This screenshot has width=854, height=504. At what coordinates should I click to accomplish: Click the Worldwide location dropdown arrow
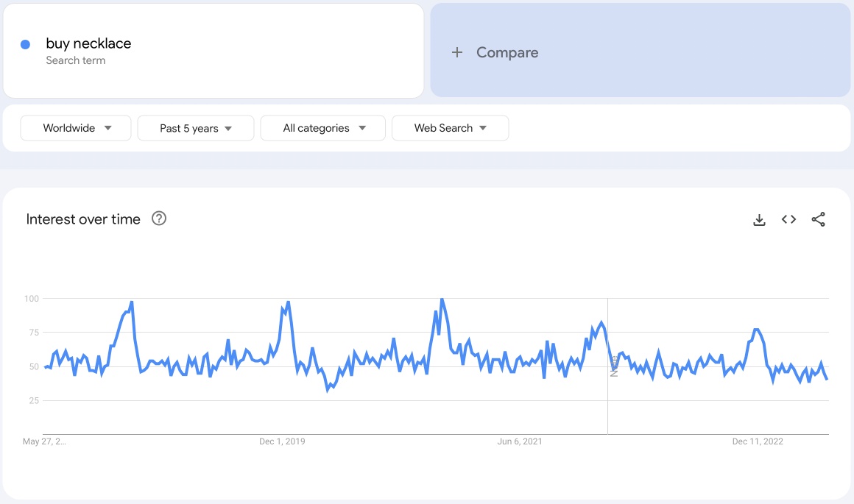point(109,127)
